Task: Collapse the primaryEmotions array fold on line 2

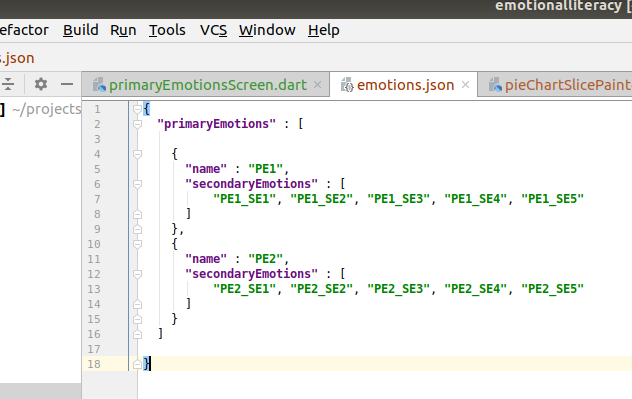Action: [x=137, y=124]
